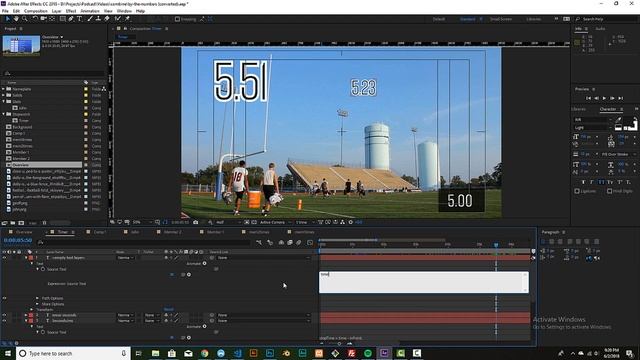640x360 pixels.
Task: Toggle the timeline's draft 3D icon
Action: click(x=270, y=242)
